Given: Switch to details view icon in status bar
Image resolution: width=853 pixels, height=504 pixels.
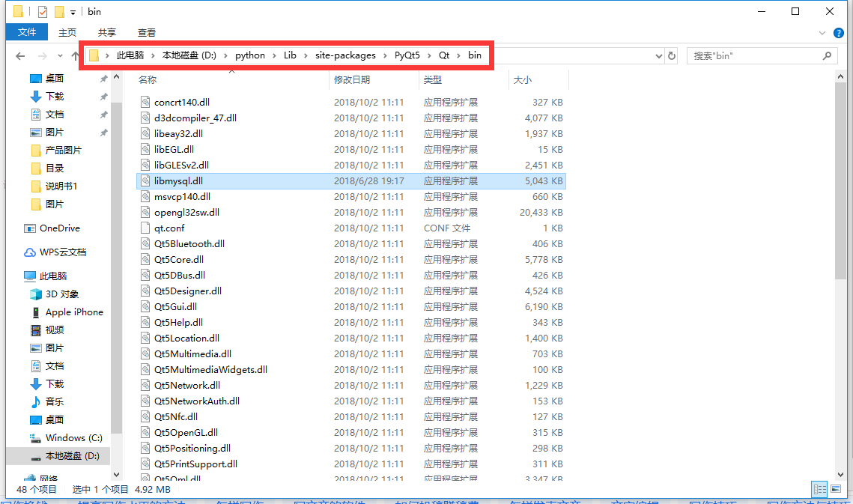Looking at the screenshot, I should click(x=819, y=489).
